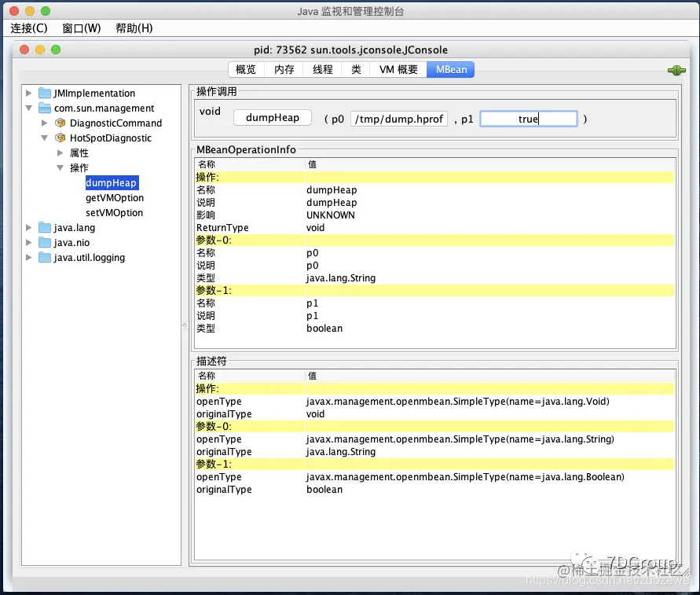The width and height of the screenshot is (700, 595).
Task: Collapse the com.sun.management tree node
Action: tap(28, 108)
